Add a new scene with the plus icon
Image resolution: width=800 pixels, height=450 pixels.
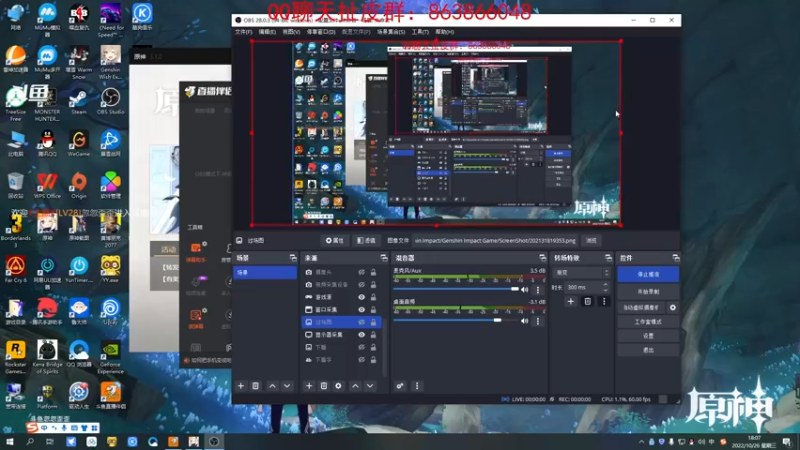point(241,386)
